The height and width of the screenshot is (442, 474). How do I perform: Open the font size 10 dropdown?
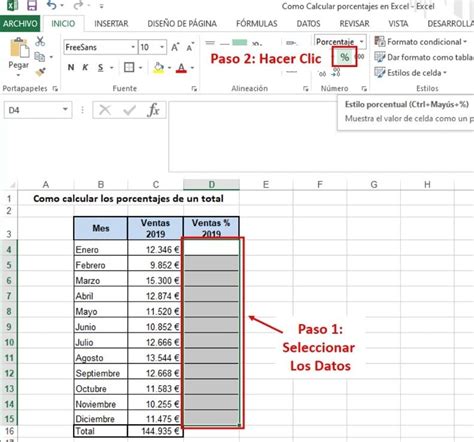[162, 47]
